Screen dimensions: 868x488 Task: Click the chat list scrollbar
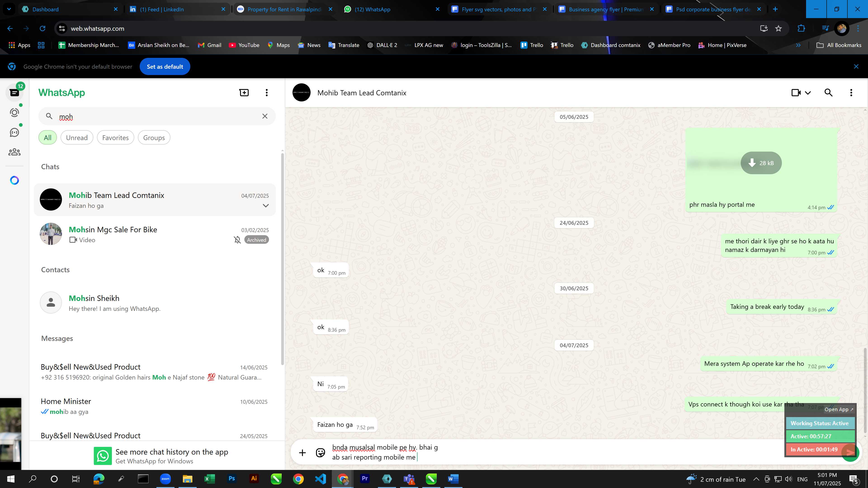[x=282, y=259]
